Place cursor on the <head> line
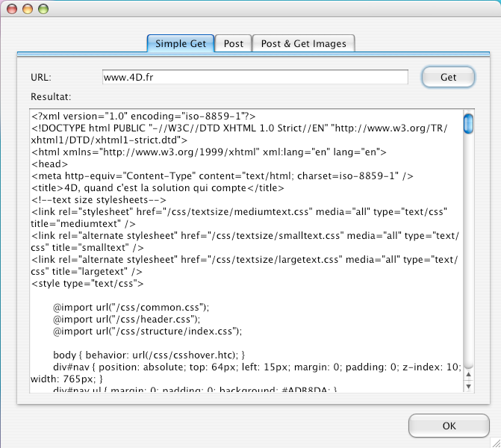The image size is (501, 448). tap(51, 164)
